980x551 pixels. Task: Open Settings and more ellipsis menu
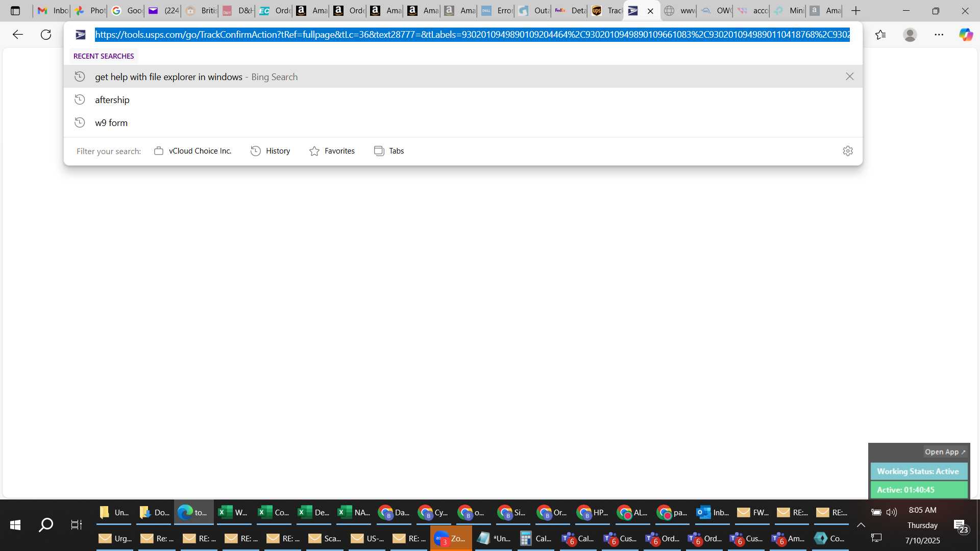939,35
